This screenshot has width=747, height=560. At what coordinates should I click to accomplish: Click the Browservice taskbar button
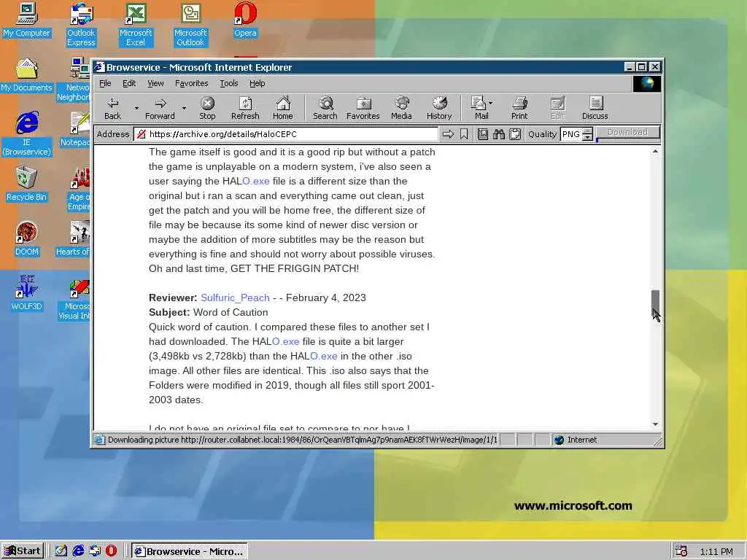click(x=189, y=551)
